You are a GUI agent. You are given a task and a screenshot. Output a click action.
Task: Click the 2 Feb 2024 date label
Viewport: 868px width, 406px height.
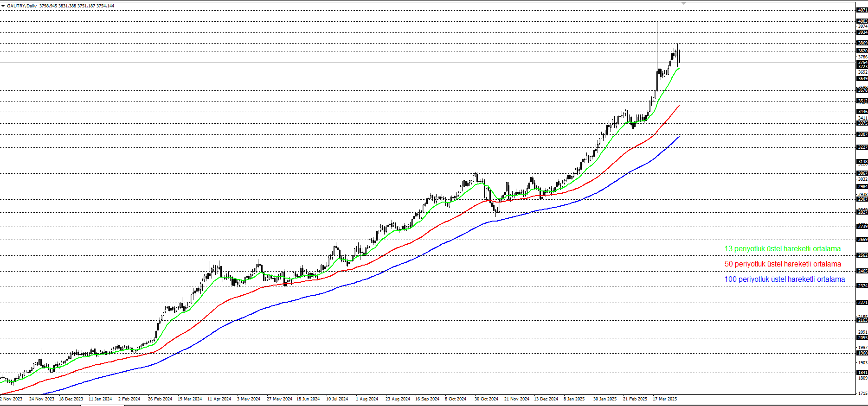[129, 399]
